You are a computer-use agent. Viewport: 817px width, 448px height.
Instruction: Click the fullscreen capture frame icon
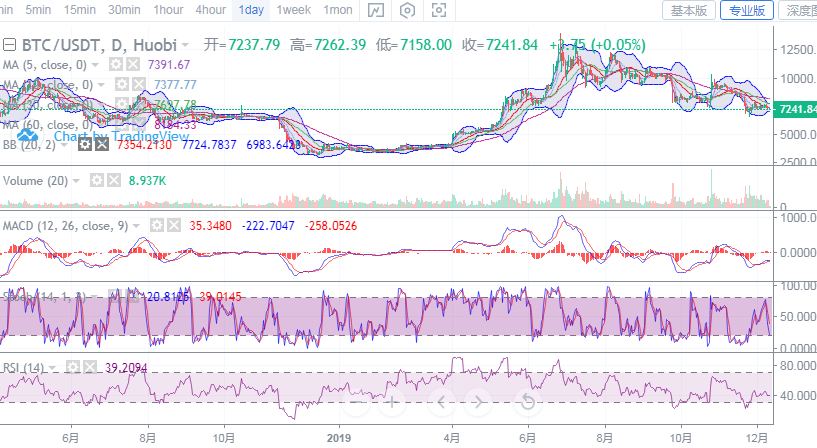point(439,10)
